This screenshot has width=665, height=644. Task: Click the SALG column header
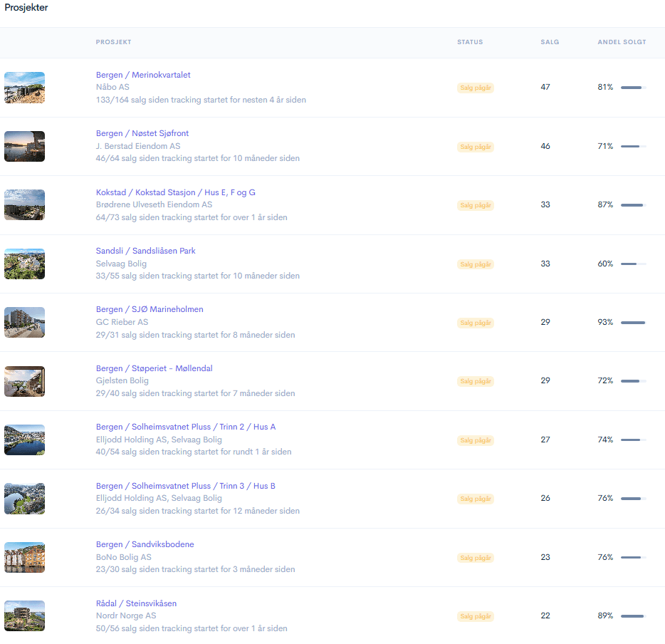550,42
